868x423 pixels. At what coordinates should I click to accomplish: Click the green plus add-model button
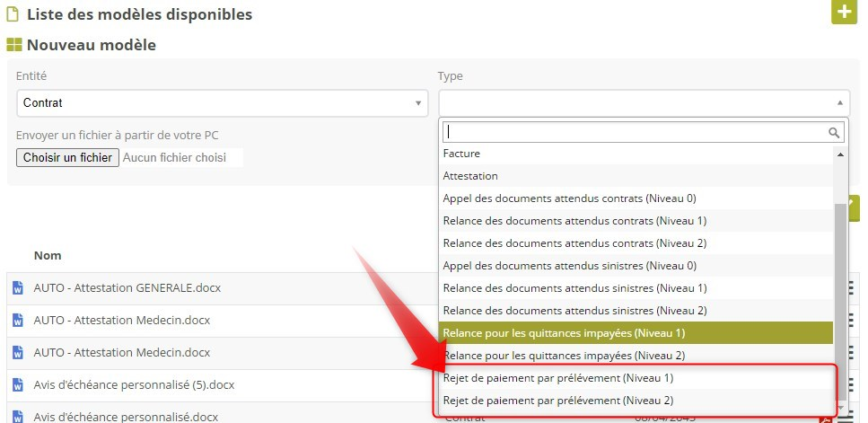coord(844,13)
